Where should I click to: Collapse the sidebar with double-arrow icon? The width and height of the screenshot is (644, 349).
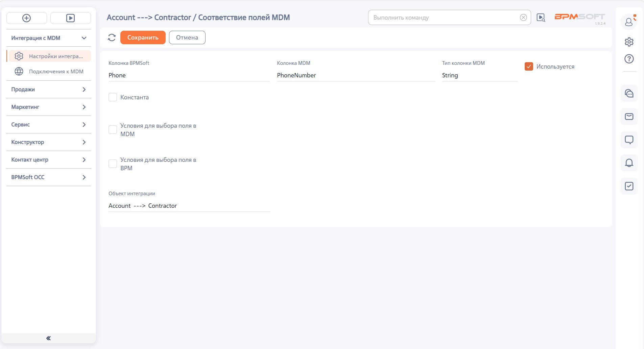[x=48, y=338]
